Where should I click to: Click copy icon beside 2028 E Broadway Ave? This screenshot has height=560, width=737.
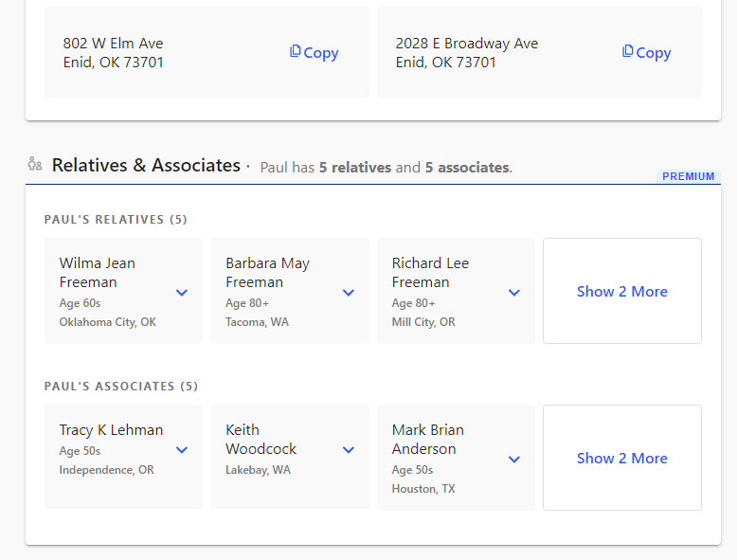tap(627, 51)
